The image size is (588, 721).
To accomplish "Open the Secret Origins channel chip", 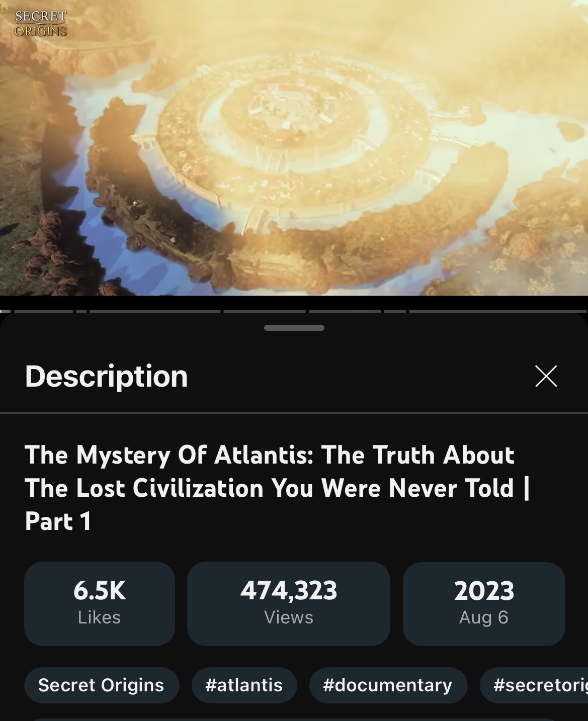I will click(102, 685).
